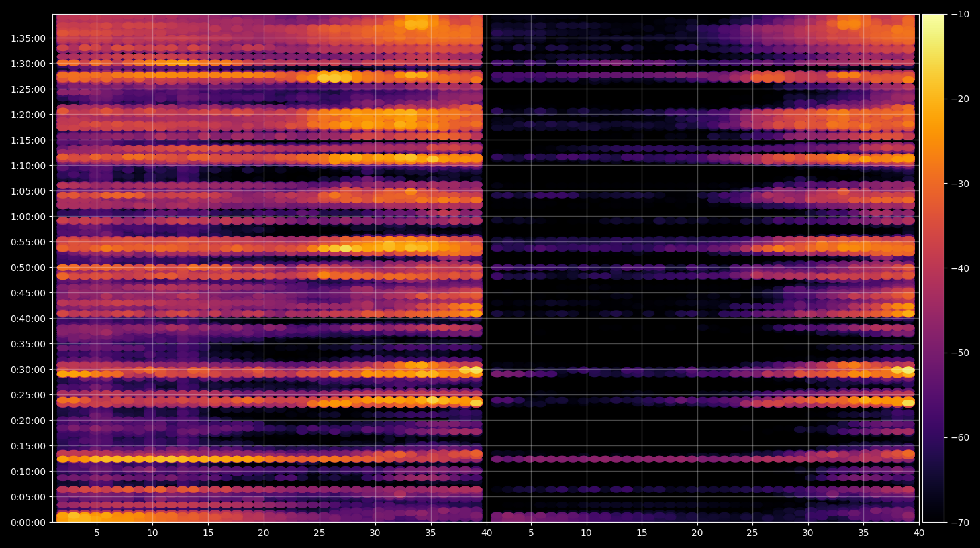Click x-axis label 30 of left heatmap
Screen dimensions: 980x548
tap(375, 533)
